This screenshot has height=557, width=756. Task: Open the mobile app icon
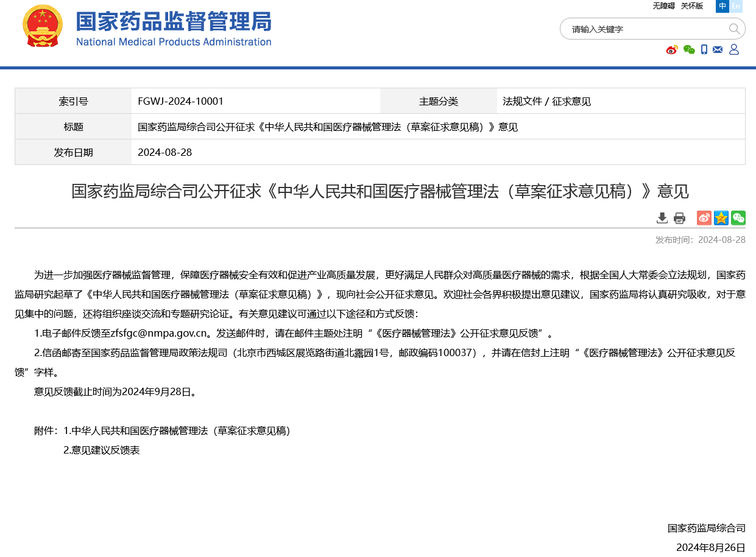coord(704,50)
